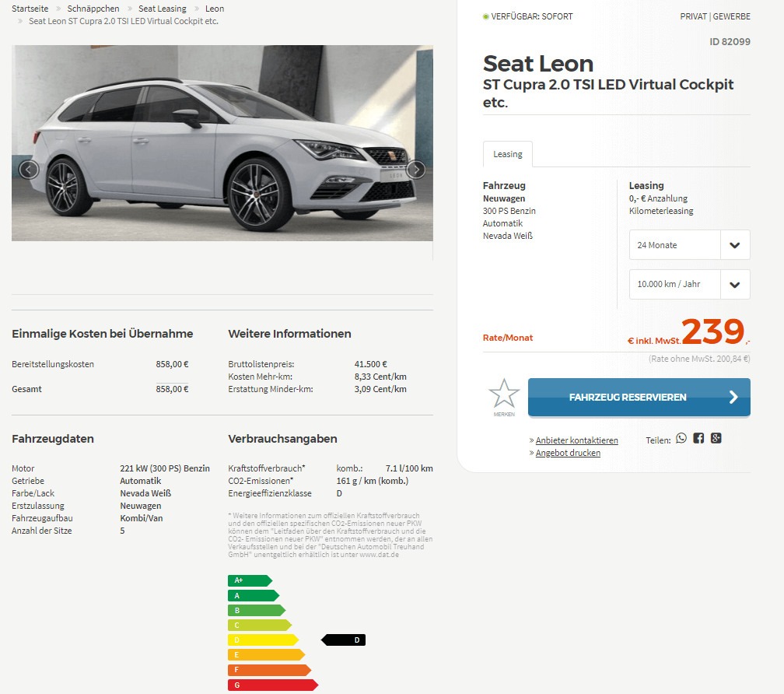The width and height of the screenshot is (784, 694).
Task: Show the previous car image
Action: [29, 170]
